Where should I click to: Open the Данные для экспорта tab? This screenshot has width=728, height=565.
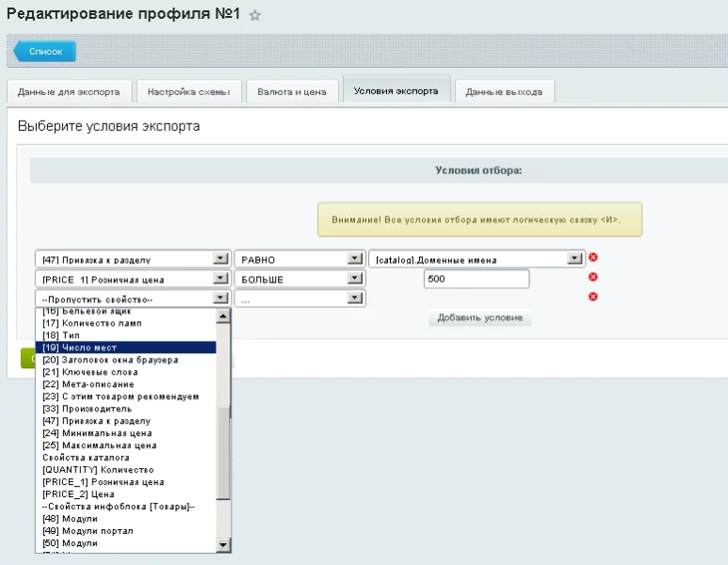tap(69, 92)
